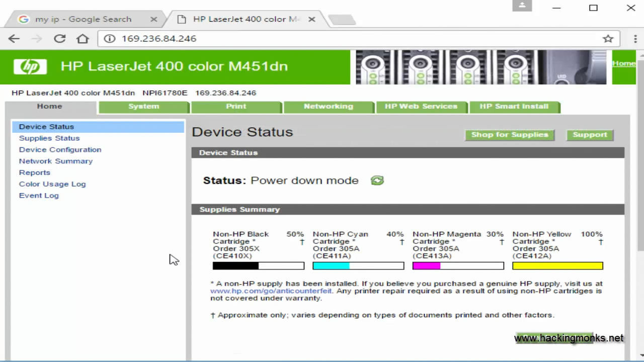Click the browser Forward arrow

36,39
